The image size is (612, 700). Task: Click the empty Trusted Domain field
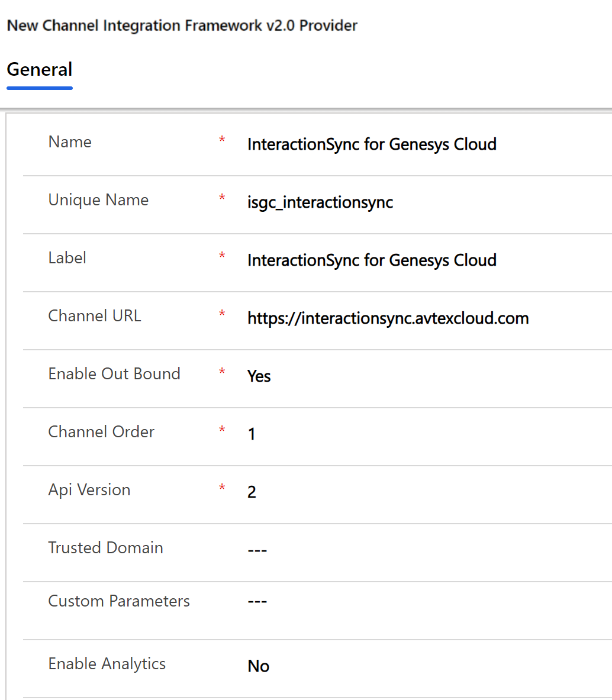click(257, 550)
